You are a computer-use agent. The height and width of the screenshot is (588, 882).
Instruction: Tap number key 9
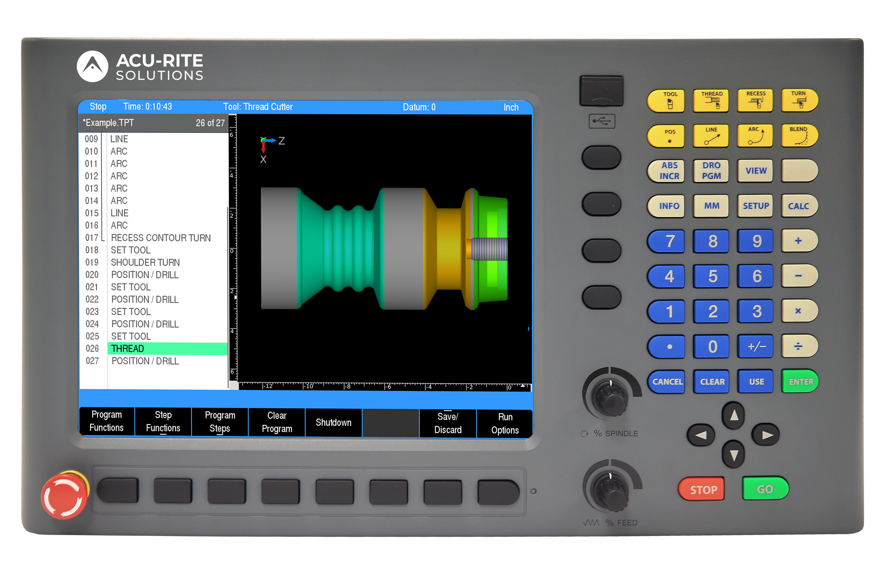click(x=755, y=241)
